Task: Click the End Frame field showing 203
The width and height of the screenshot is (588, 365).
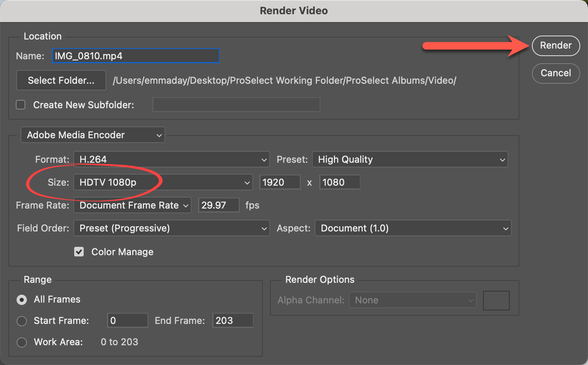Action: 232,321
